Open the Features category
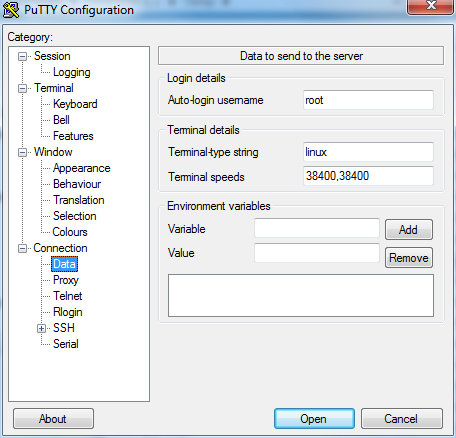 [x=73, y=136]
